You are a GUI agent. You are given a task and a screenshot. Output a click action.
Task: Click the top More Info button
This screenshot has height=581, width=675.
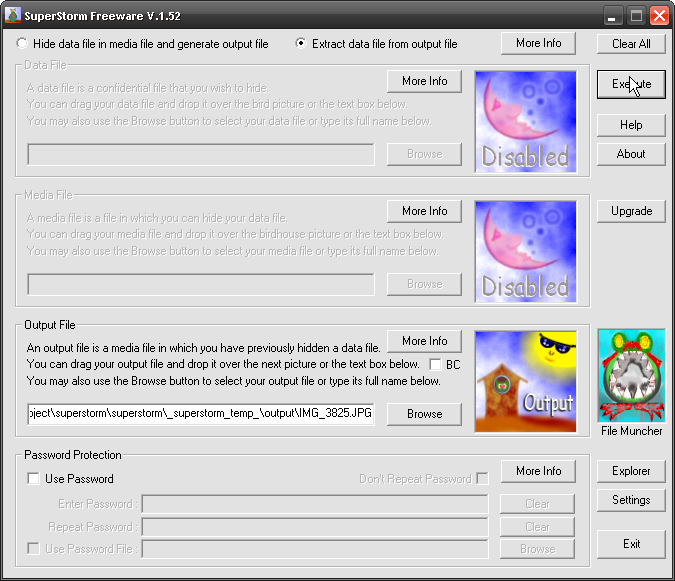538,43
